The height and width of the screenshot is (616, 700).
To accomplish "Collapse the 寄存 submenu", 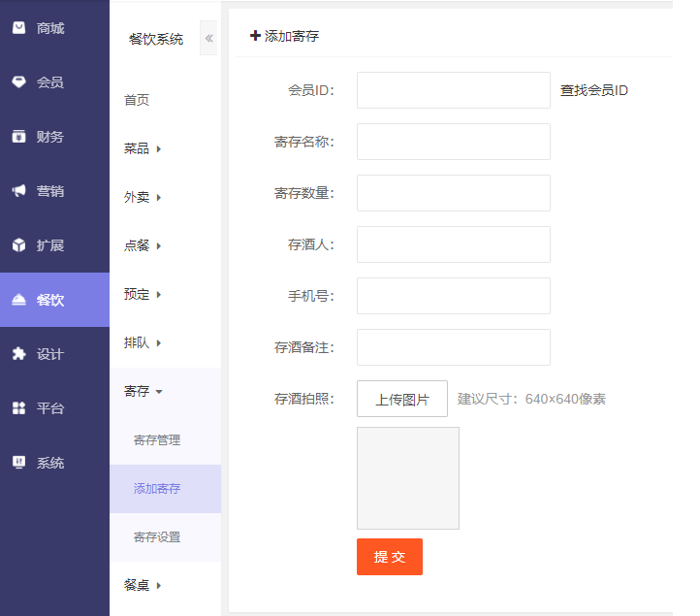I will tap(143, 391).
